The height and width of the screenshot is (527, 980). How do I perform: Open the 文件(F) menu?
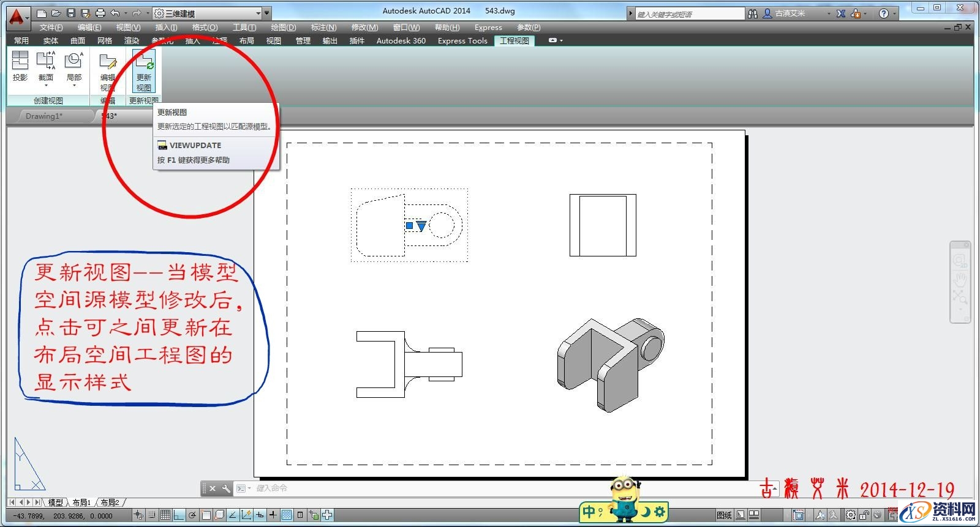51,28
